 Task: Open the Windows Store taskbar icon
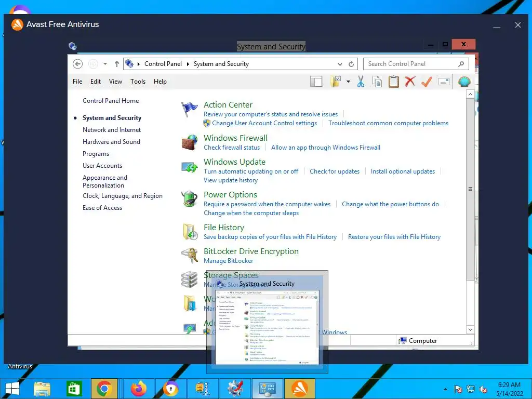click(x=74, y=389)
